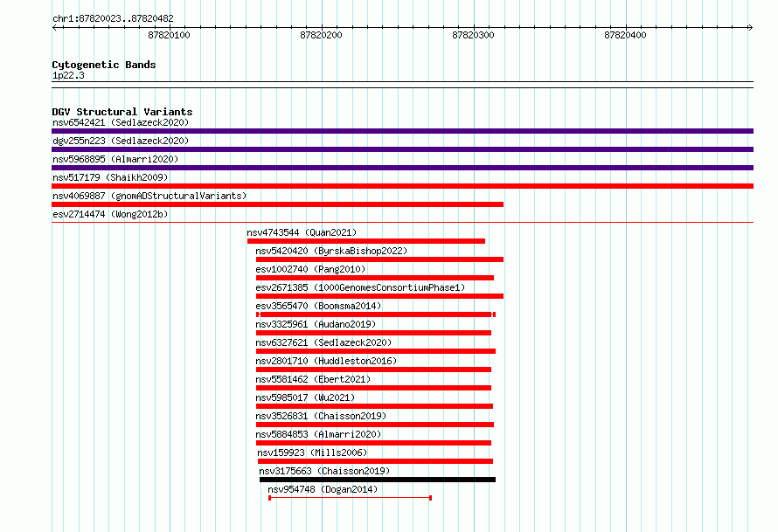778x532 pixels.
Task: Click the 87820300 ruler tick label
Action: coord(473,35)
